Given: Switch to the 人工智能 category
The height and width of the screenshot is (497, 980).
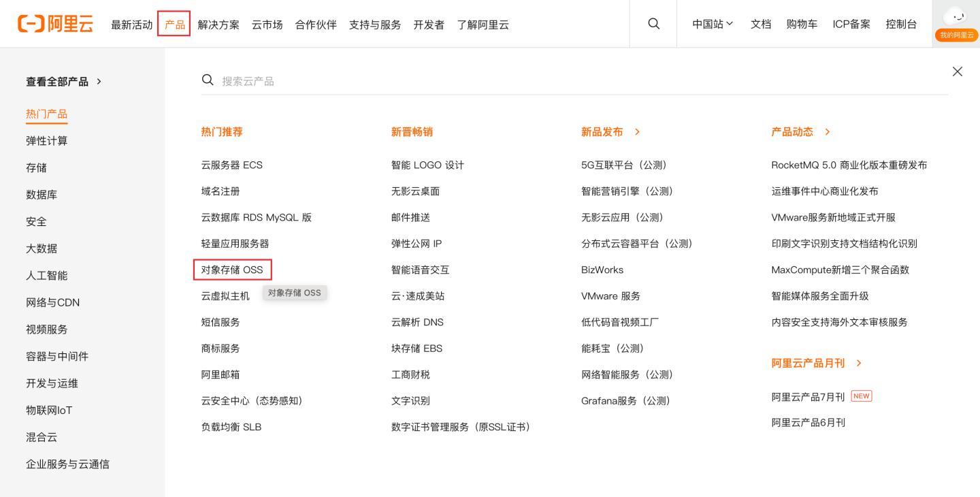Looking at the screenshot, I should pos(46,275).
